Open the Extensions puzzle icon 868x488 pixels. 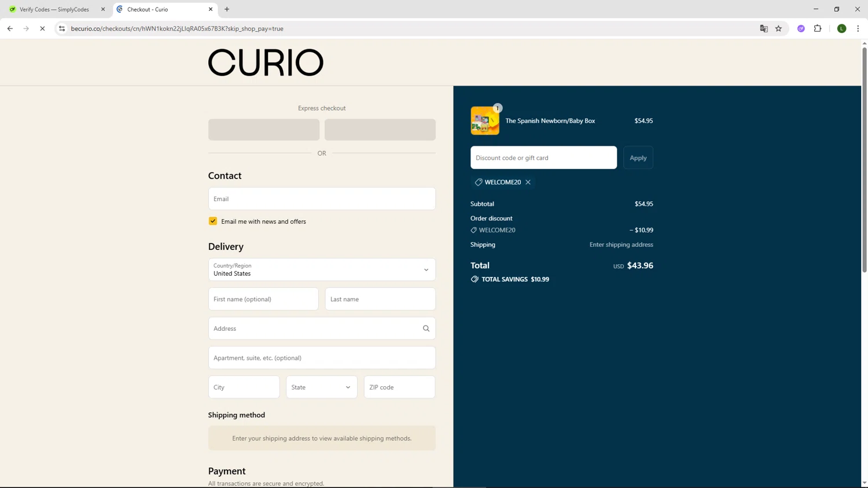click(x=818, y=28)
